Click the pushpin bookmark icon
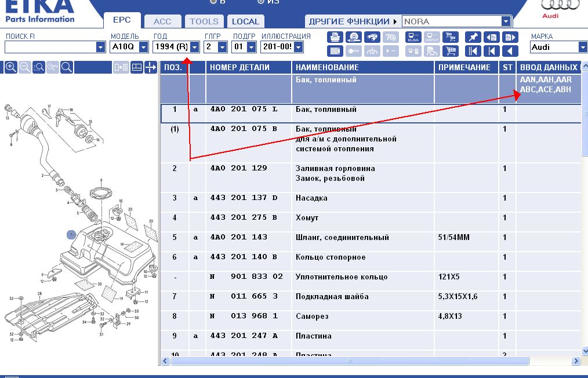The image size is (588, 378). pyautogui.click(x=473, y=37)
